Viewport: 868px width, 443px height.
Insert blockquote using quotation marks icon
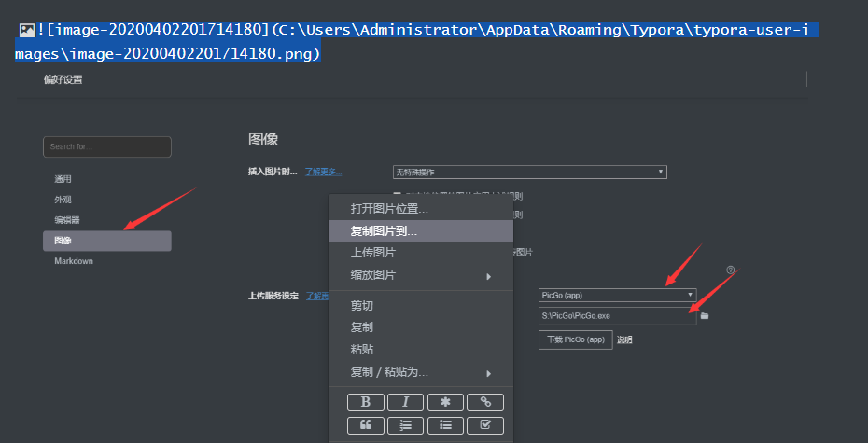coord(365,425)
